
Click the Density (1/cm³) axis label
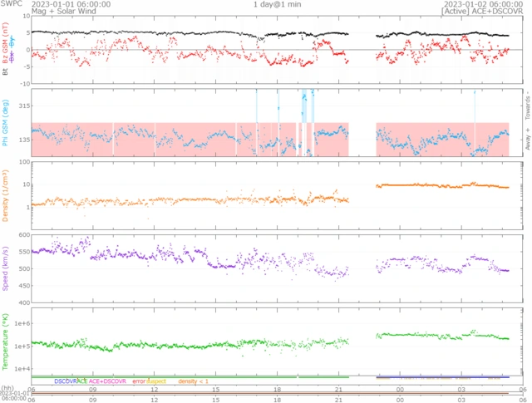6,195
